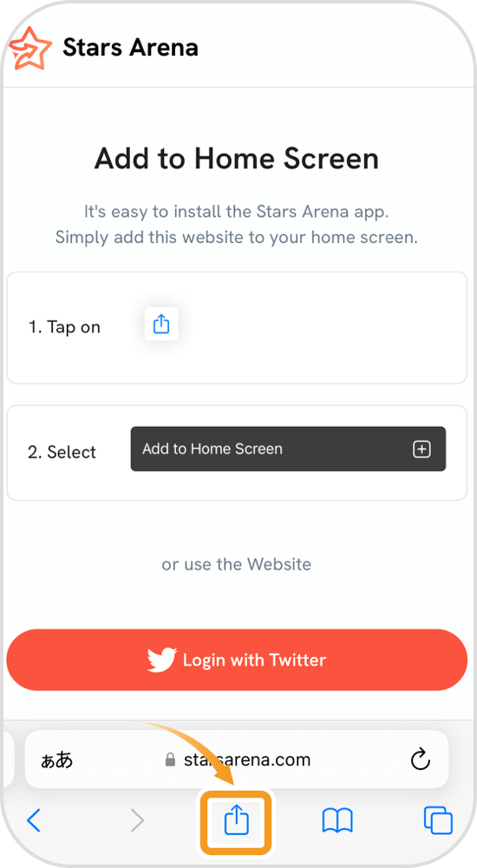
Task: Tap the Twitter bird icon
Action: (161, 660)
